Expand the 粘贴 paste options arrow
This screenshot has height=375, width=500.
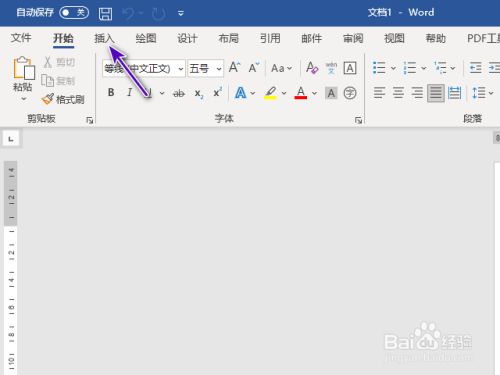click(23, 99)
